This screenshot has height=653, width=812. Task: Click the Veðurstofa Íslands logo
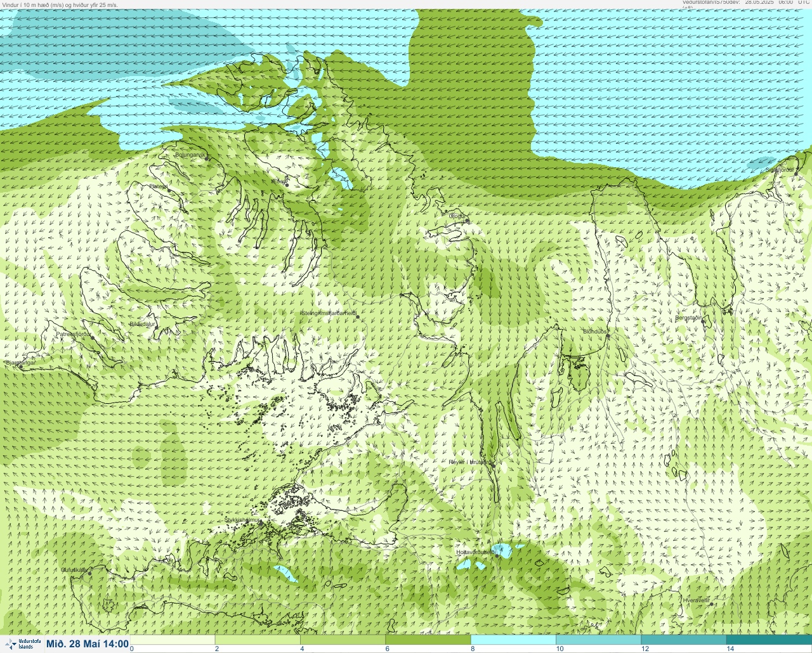tap(23, 643)
